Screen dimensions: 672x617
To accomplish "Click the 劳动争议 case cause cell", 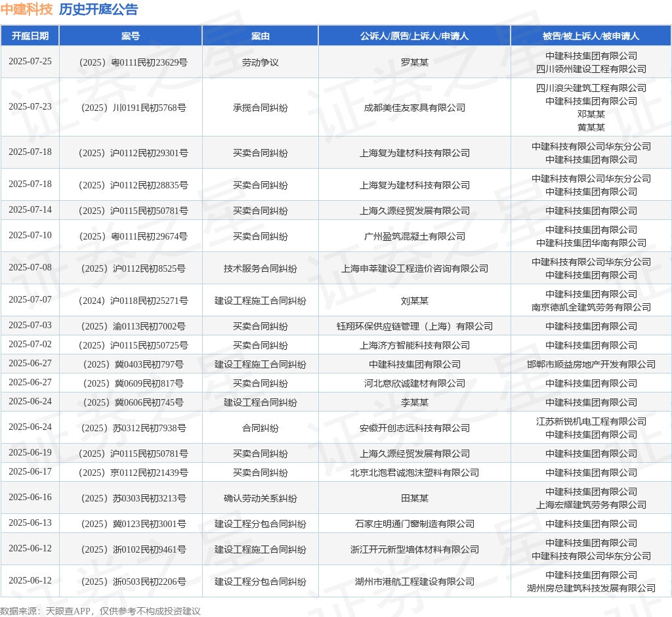I will pyautogui.click(x=260, y=62).
